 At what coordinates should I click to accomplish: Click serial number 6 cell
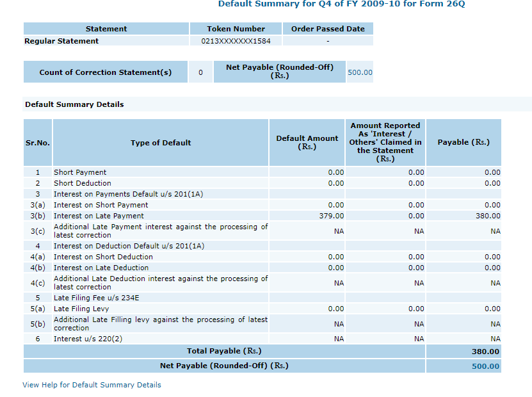tap(38, 339)
